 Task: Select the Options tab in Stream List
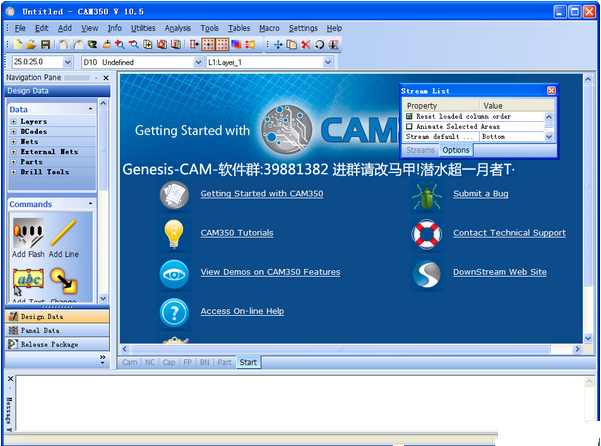[456, 150]
